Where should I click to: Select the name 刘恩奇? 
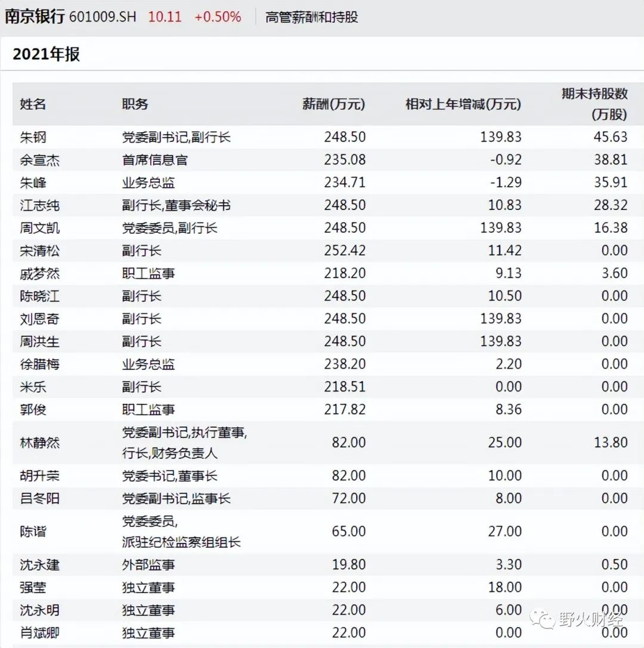40,319
